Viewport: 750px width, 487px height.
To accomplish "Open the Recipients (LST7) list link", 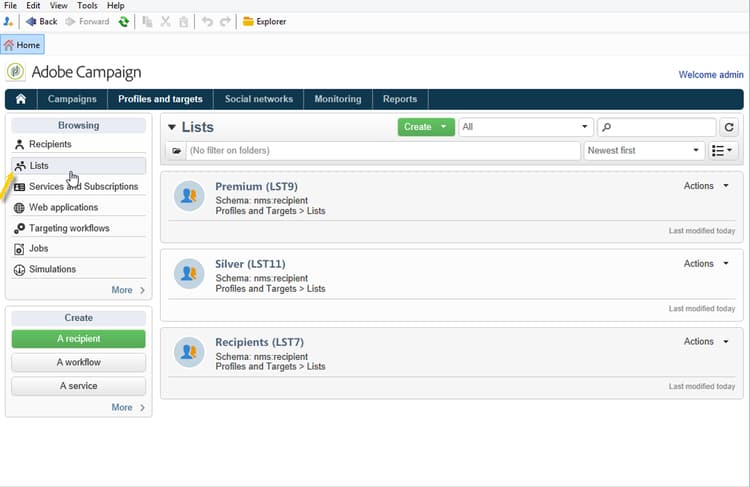I will coord(259,342).
